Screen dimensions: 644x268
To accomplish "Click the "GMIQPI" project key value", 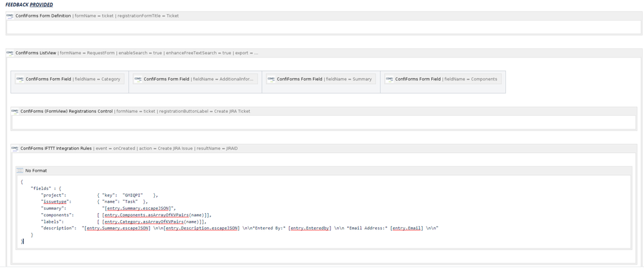I will click(133, 195).
